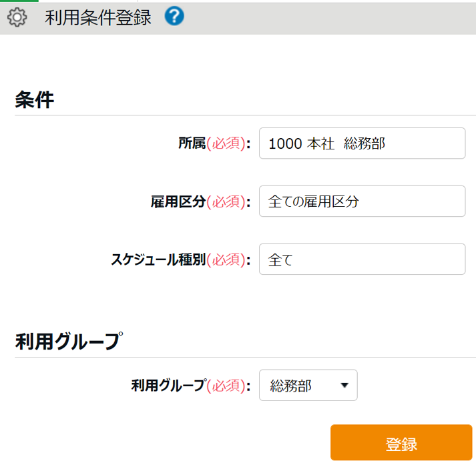The image size is (476, 467).
Task: Click the 所属 field label
Action: 192,143
